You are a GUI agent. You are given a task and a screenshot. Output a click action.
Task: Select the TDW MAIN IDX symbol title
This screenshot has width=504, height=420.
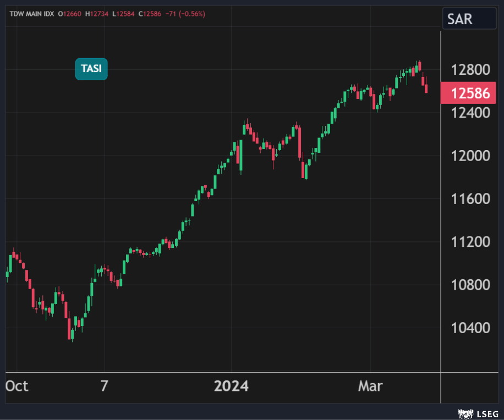31,14
